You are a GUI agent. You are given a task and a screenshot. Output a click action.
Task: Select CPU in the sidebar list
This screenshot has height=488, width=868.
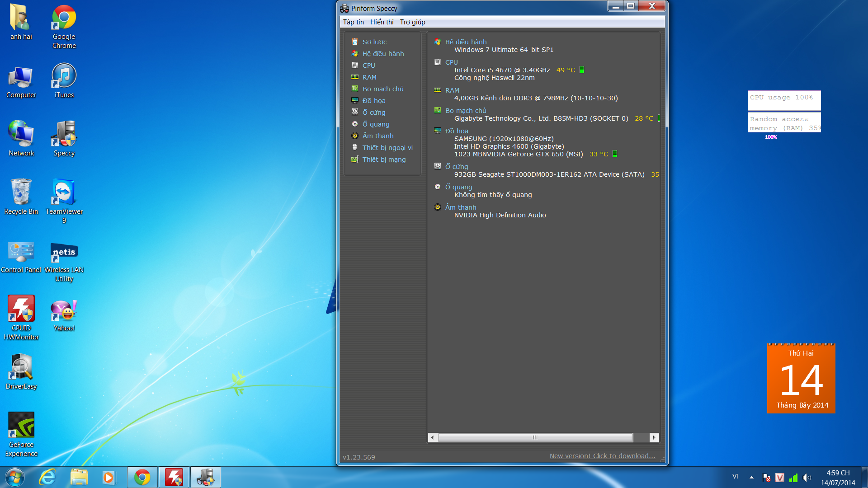tap(368, 66)
